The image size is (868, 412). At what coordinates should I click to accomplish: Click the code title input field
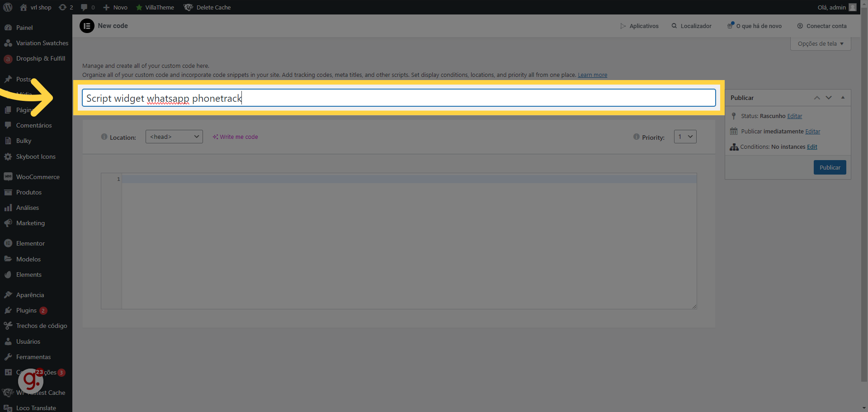[x=399, y=98]
